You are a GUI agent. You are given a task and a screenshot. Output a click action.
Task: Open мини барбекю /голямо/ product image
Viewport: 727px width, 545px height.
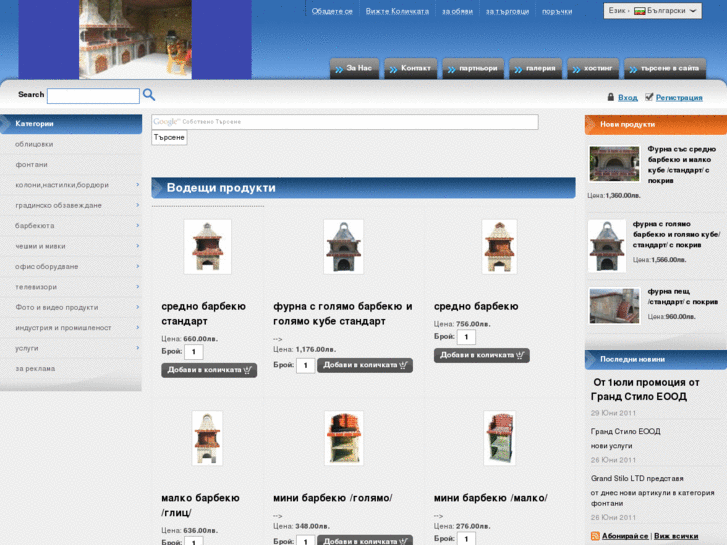coord(344,438)
